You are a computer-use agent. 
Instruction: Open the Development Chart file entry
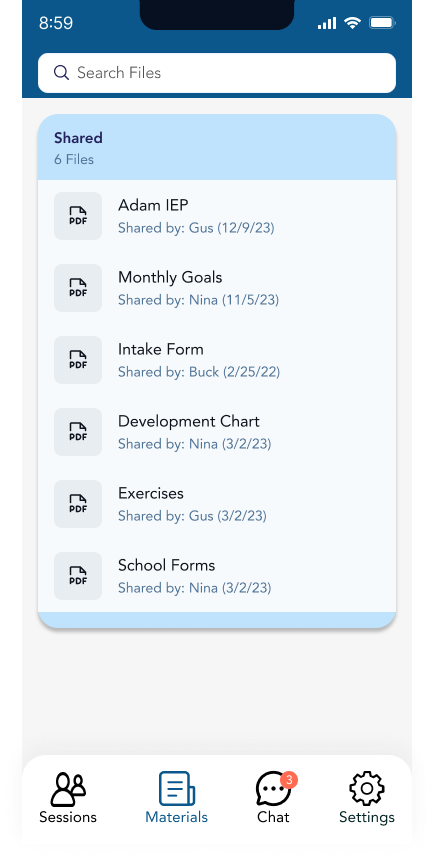click(217, 432)
